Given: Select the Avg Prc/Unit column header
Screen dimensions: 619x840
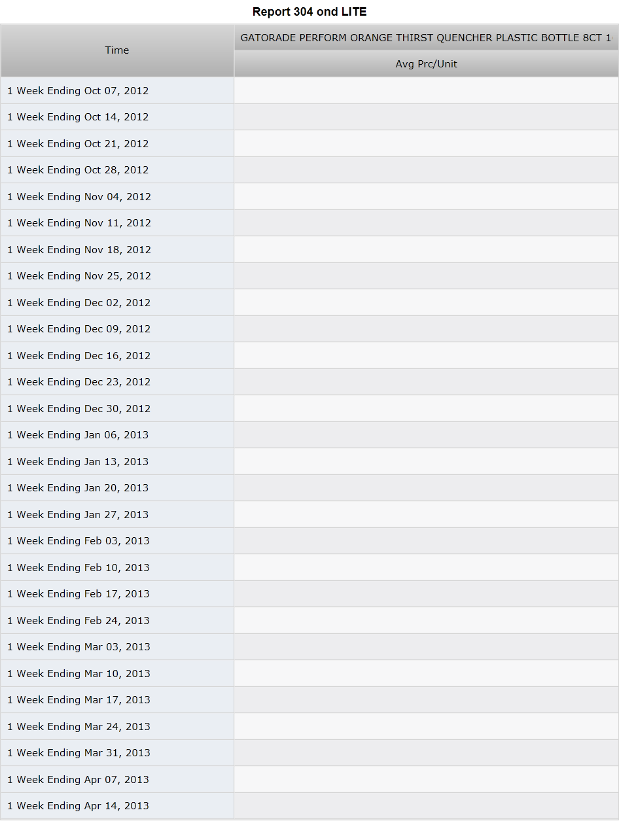Looking at the screenshot, I should coord(426,64).
